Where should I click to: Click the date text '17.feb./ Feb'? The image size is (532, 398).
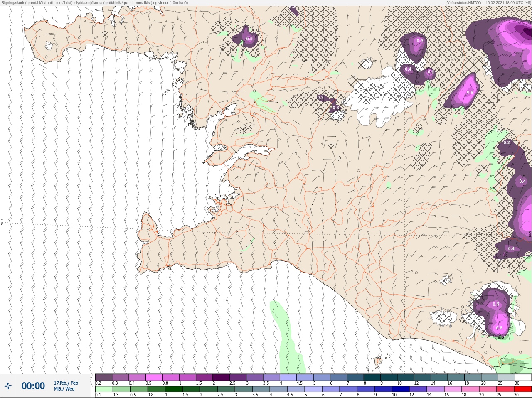66,383
